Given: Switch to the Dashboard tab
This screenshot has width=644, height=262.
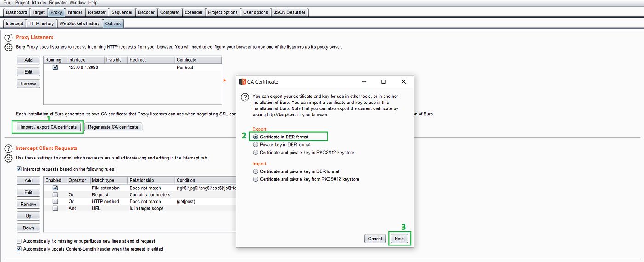Looking at the screenshot, I should click(x=17, y=12).
